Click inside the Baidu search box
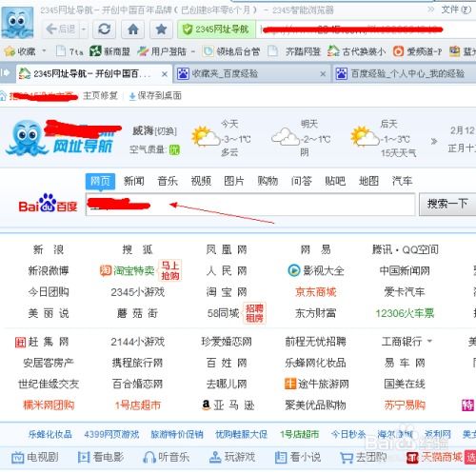 point(250,205)
